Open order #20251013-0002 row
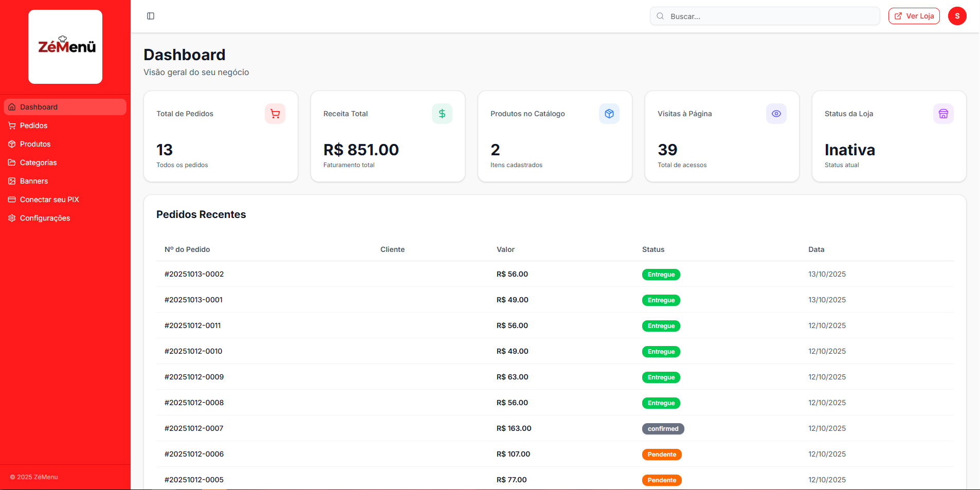980x490 pixels. pos(194,274)
